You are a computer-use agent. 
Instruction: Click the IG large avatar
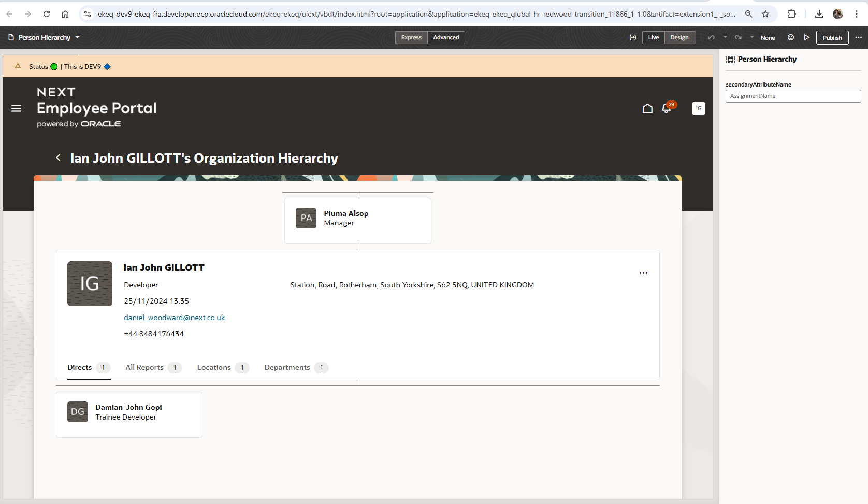click(x=90, y=283)
